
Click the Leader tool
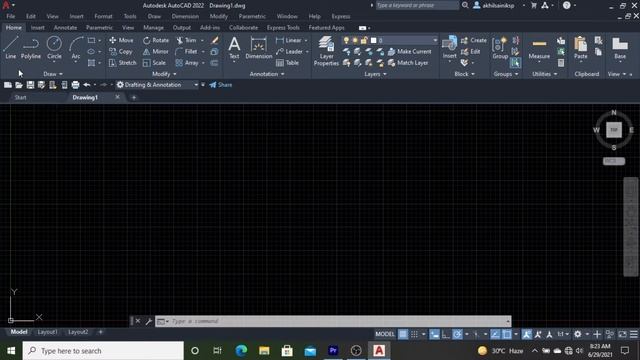(x=289, y=51)
